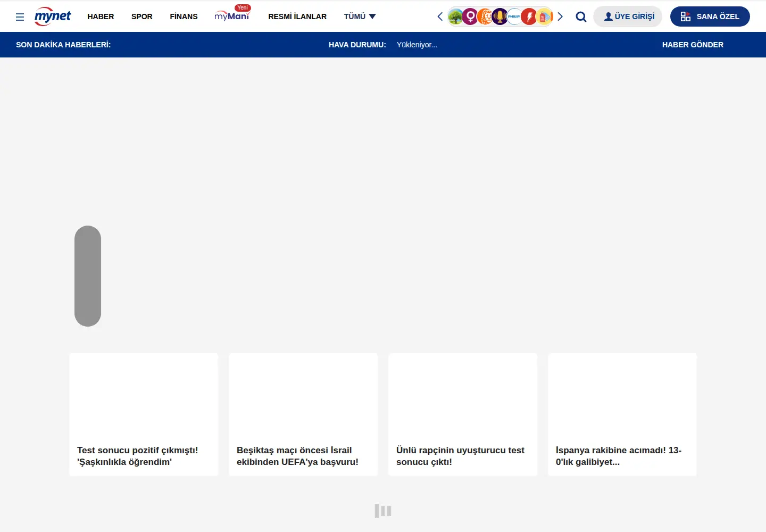The width and height of the screenshot is (766, 532).
Task: Show next shortcut icons with right arrow
Action: click(x=560, y=16)
